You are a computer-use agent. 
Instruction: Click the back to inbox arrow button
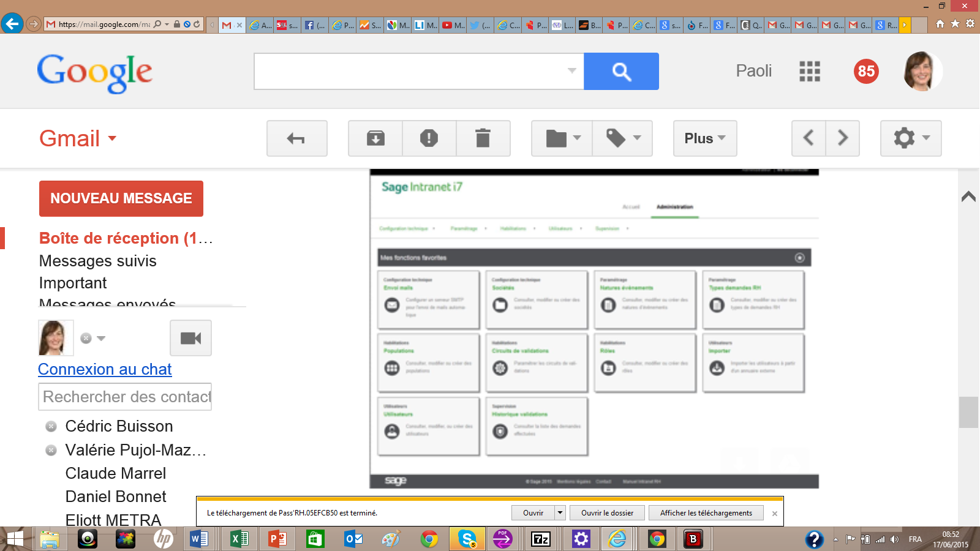tap(296, 138)
